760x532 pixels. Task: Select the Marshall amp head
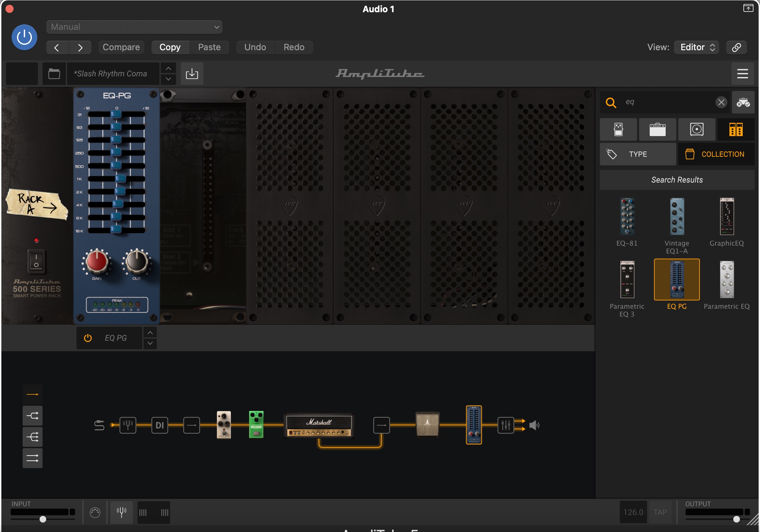[319, 425]
